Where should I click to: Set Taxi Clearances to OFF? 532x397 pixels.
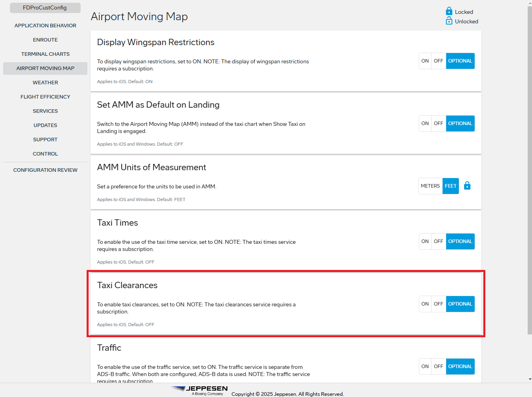click(438, 304)
